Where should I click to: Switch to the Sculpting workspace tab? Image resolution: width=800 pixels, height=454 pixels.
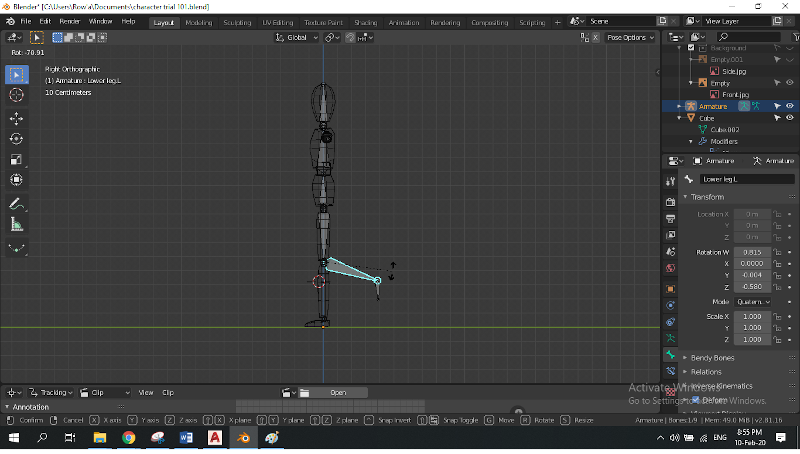(237, 22)
